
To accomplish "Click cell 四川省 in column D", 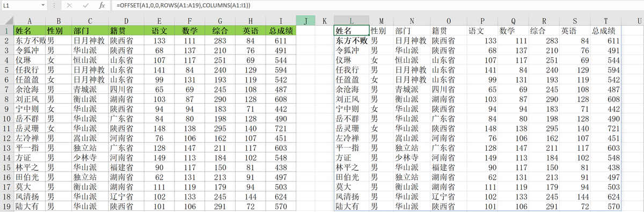I will coord(126,89).
